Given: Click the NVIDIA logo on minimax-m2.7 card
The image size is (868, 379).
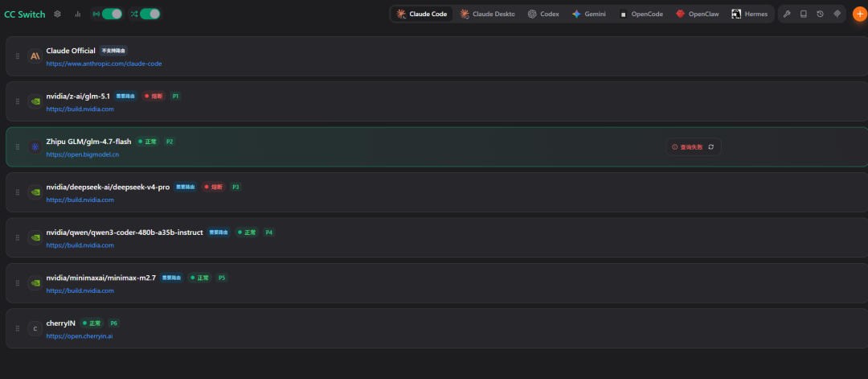Looking at the screenshot, I should click(35, 283).
